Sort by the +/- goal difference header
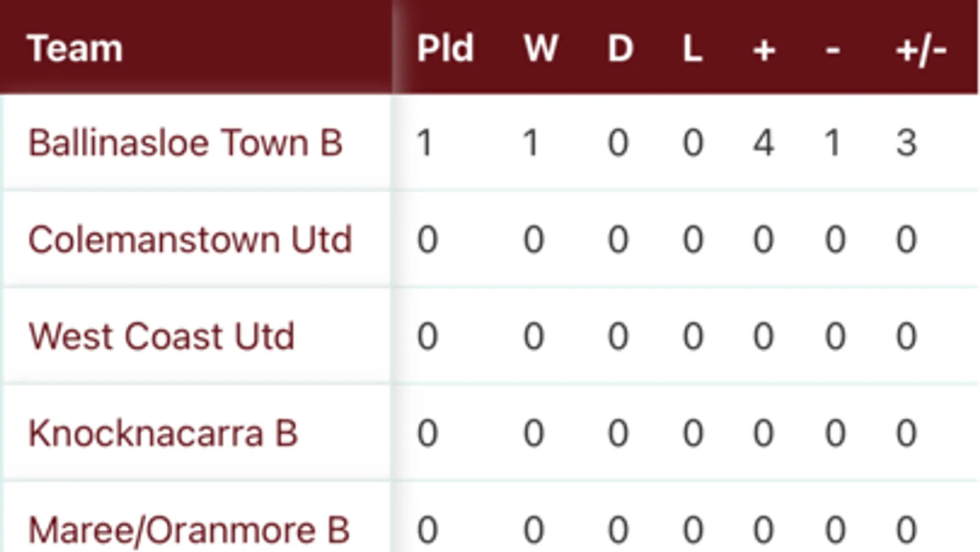This screenshot has width=980, height=552. point(921,49)
